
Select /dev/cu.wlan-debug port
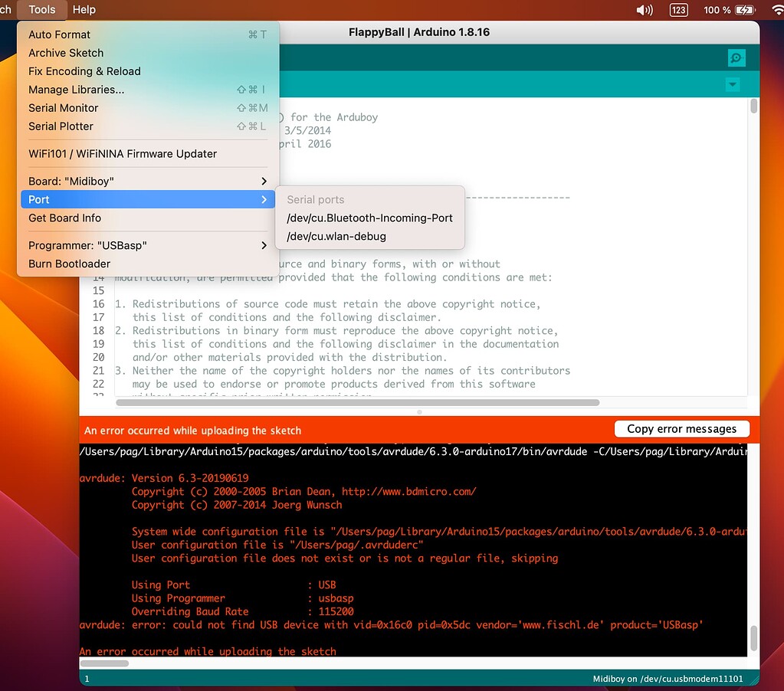coord(369,236)
